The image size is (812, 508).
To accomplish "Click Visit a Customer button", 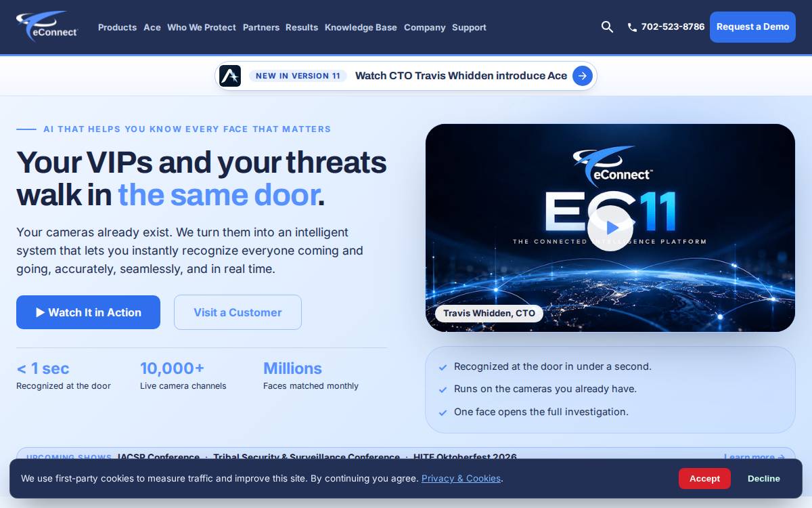I will pyautogui.click(x=238, y=312).
